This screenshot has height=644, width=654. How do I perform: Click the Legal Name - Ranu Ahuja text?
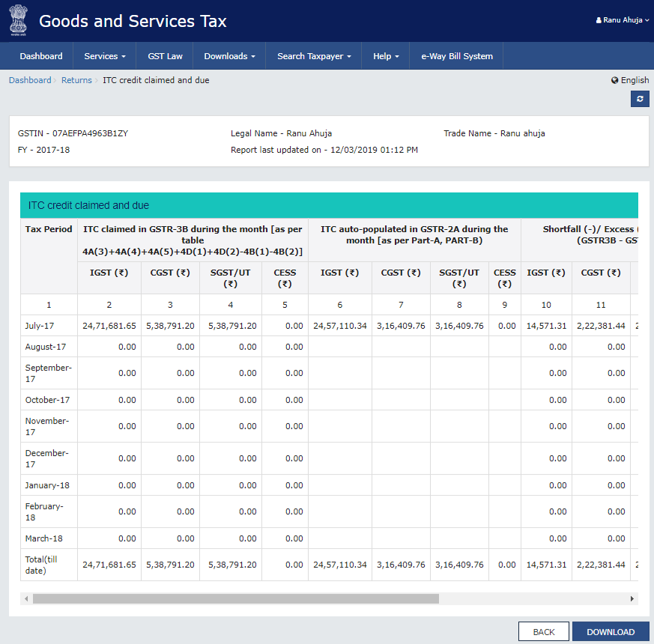(281, 133)
